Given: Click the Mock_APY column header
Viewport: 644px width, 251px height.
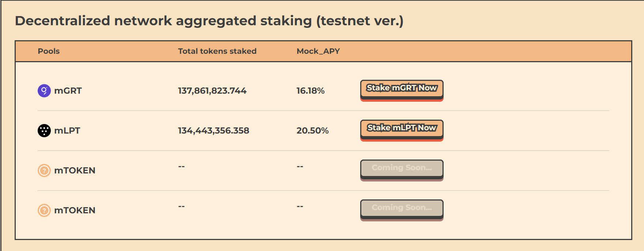Looking at the screenshot, I should 318,51.
